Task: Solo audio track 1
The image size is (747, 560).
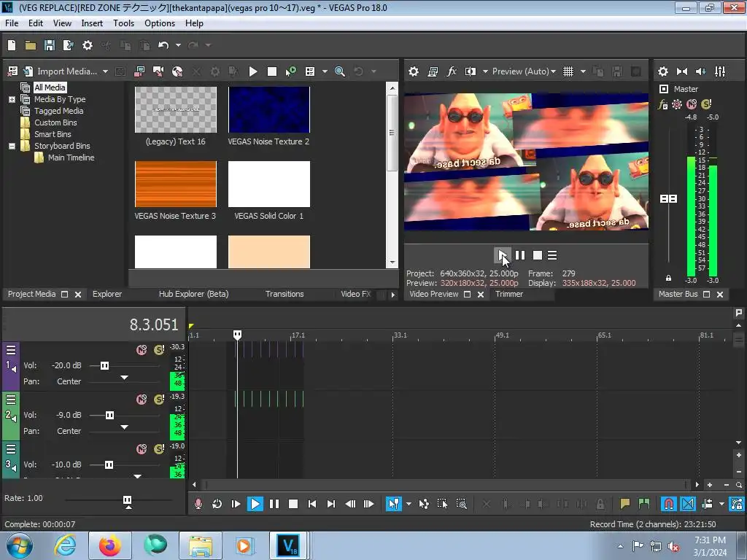Action: (x=159, y=350)
